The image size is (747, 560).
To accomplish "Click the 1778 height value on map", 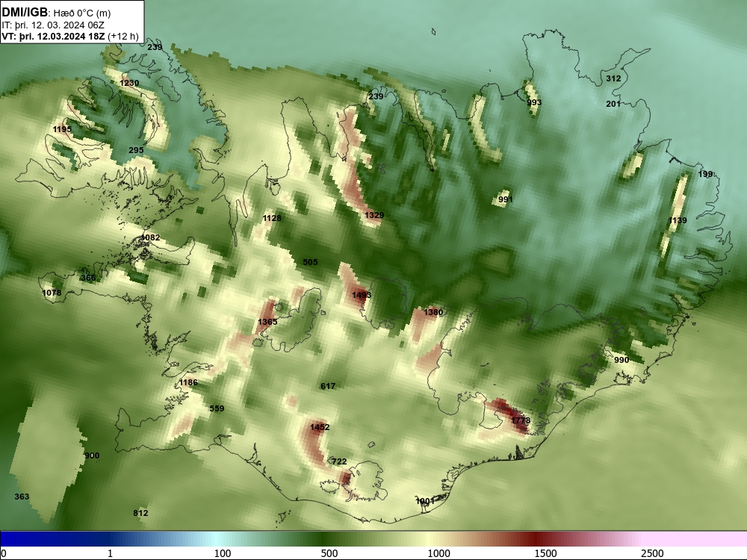I will click(x=521, y=420).
